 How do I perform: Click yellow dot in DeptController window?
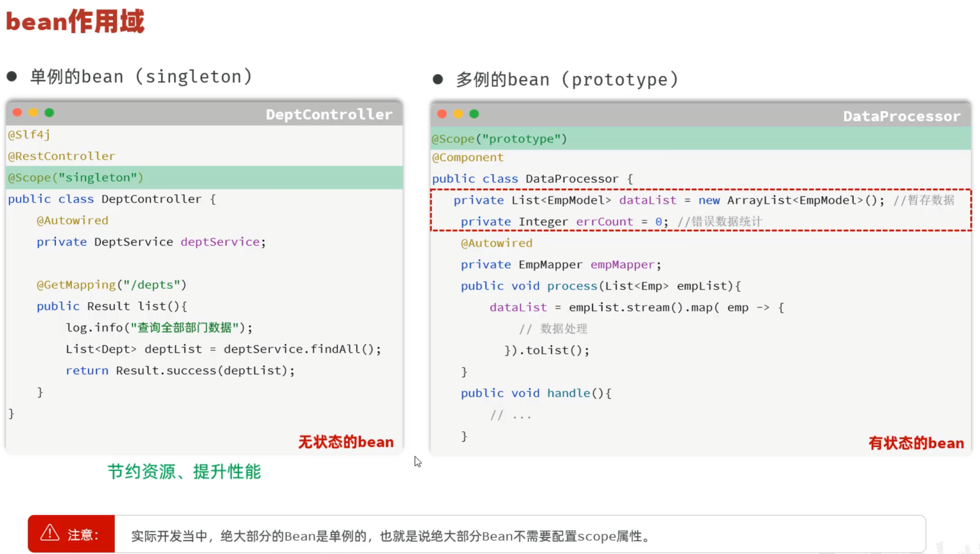click(x=33, y=112)
